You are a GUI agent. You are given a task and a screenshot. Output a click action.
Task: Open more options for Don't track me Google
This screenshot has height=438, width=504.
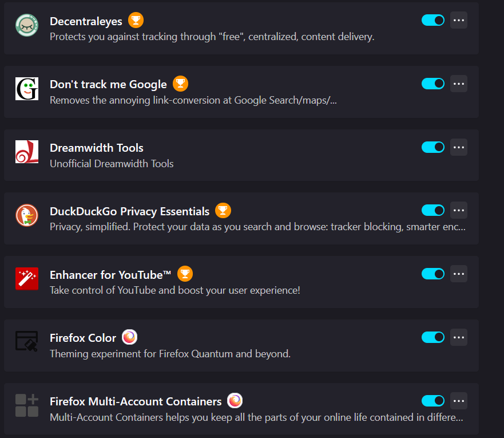point(459,84)
